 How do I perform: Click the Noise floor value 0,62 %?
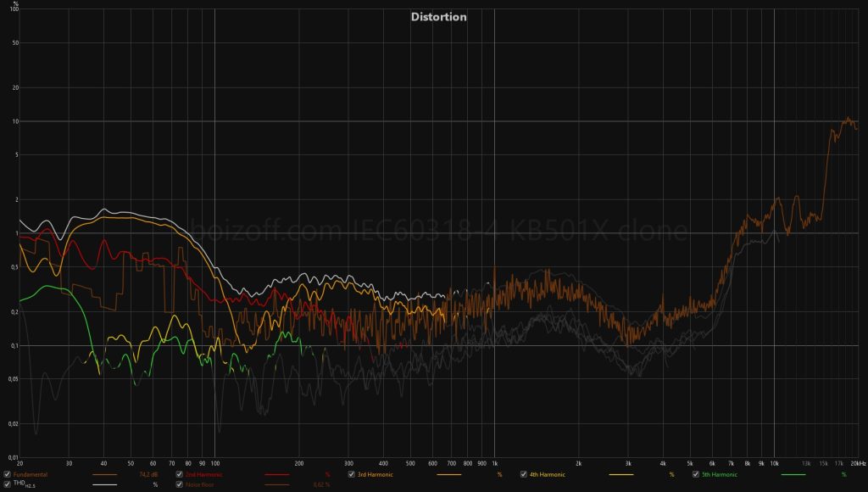(x=321, y=485)
